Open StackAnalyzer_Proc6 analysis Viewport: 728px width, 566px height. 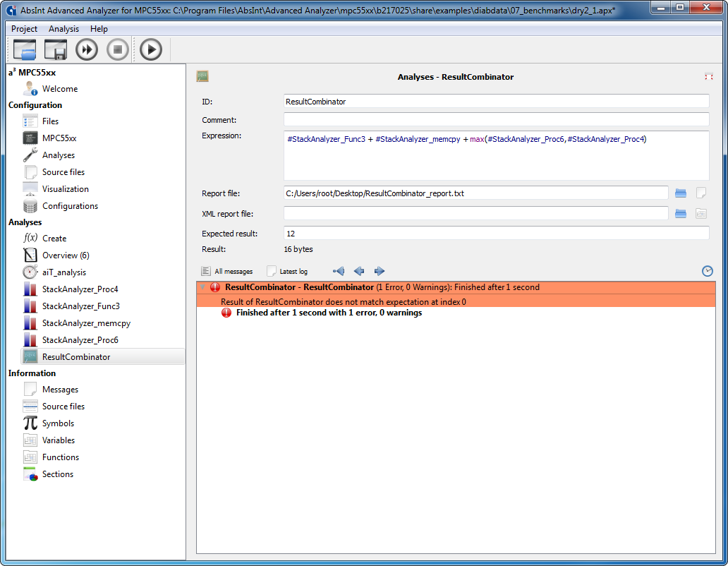(x=80, y=340)
